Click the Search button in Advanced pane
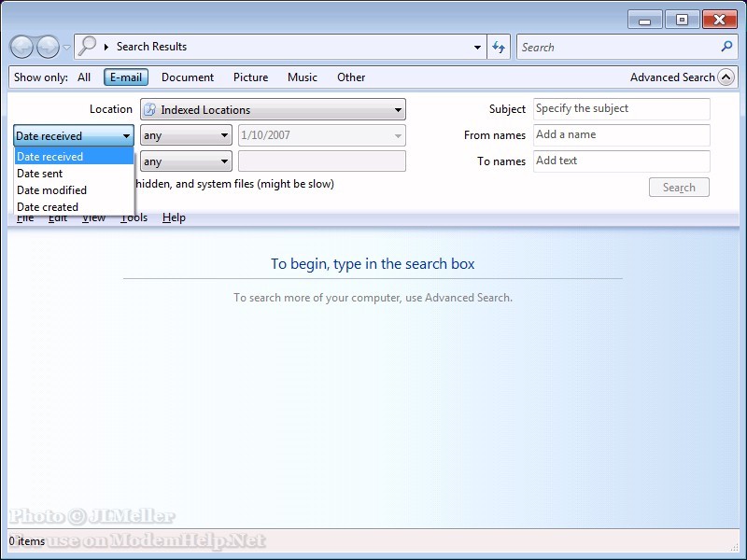Viewport: 747px width, 560px height. coord(679,188)
